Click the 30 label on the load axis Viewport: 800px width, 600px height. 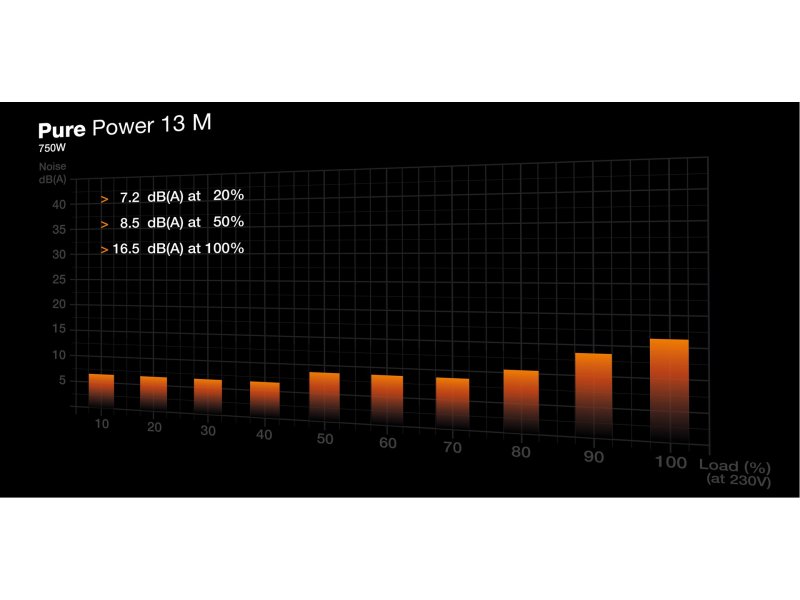(x=208, y=431)
